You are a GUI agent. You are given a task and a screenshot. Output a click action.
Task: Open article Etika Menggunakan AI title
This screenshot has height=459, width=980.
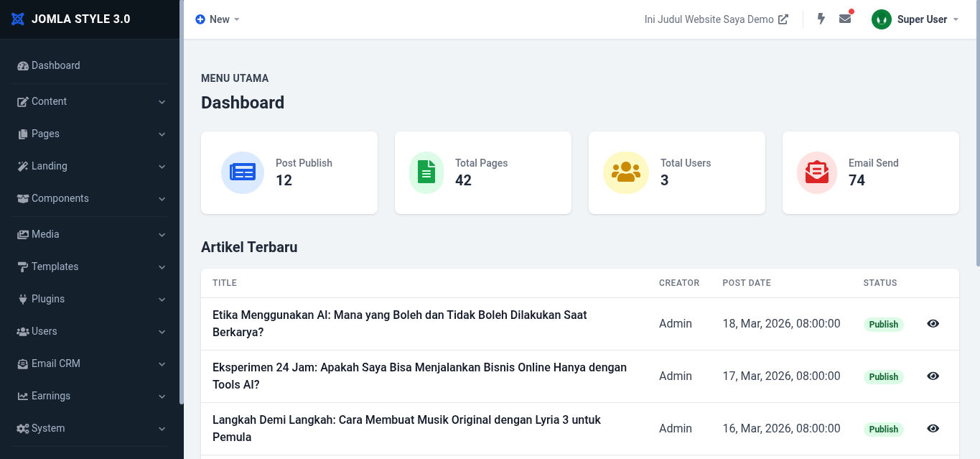[x=400, y=323]
